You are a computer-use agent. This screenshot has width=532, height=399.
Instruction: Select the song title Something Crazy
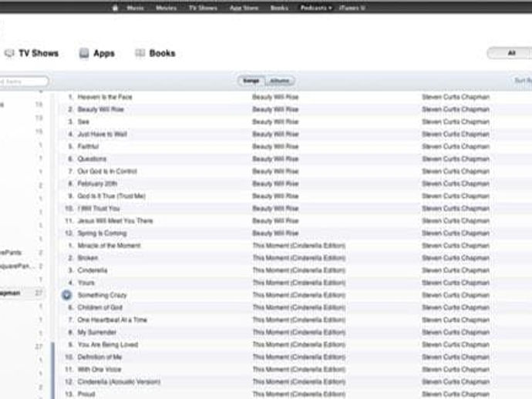[102, 295]
